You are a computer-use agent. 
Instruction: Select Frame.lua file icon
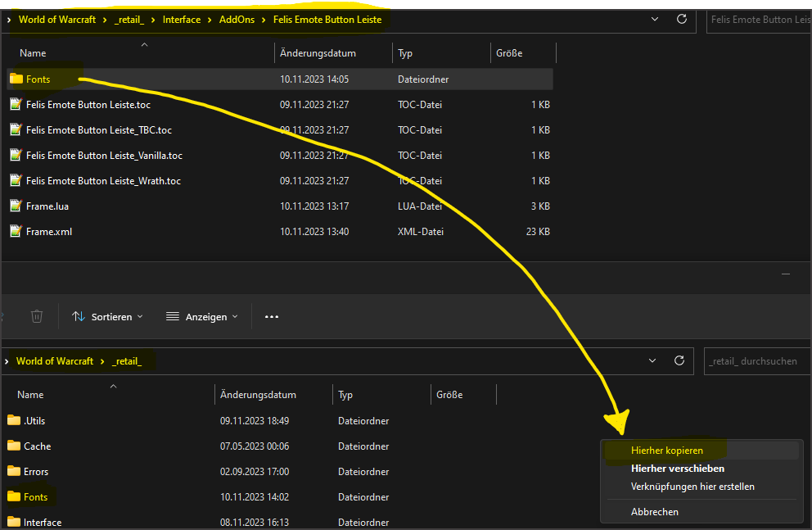coord(16,206)
